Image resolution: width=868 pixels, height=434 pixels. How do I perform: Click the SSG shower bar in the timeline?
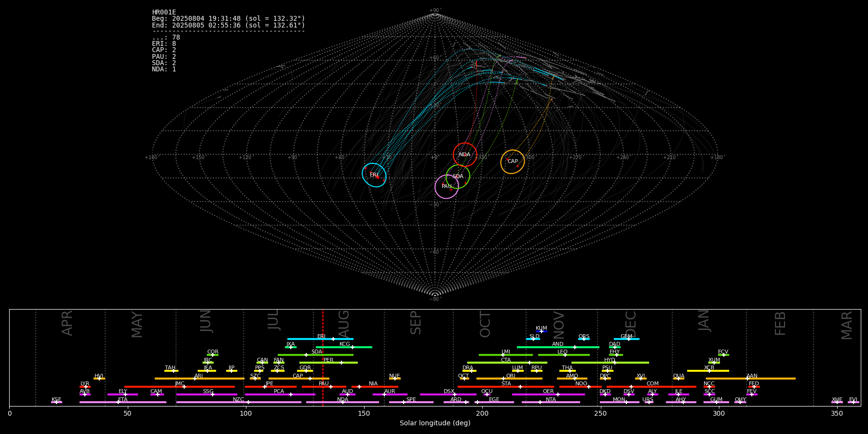(x=207, y=394)
